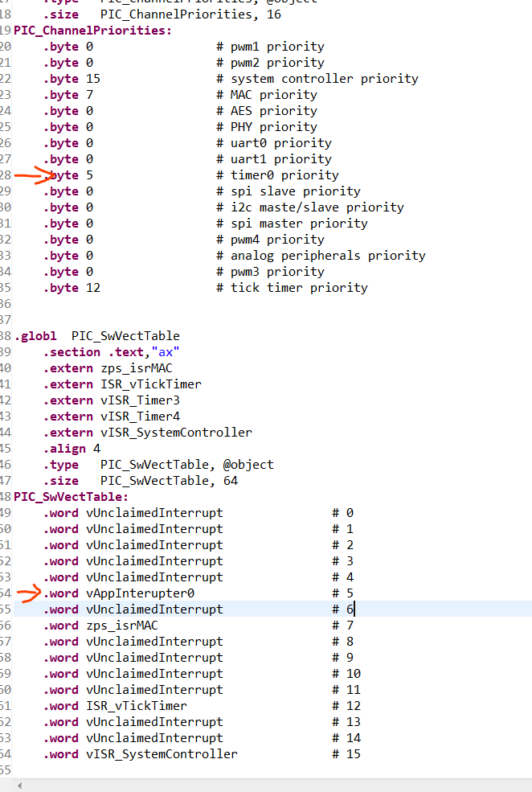Click the 'PIC_SwVectTable:' label
Viewport: 532px width, 792px height.
click(72, 497)
